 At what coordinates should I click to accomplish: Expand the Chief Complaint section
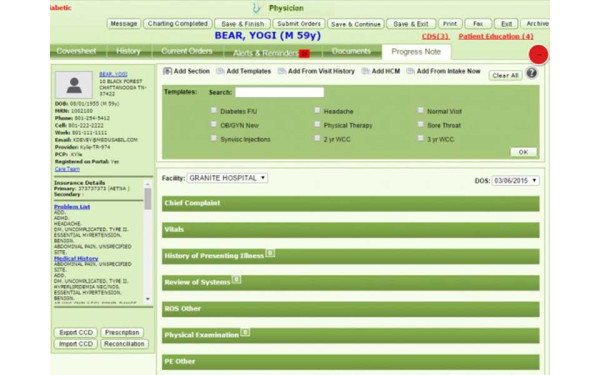(351, 204)
